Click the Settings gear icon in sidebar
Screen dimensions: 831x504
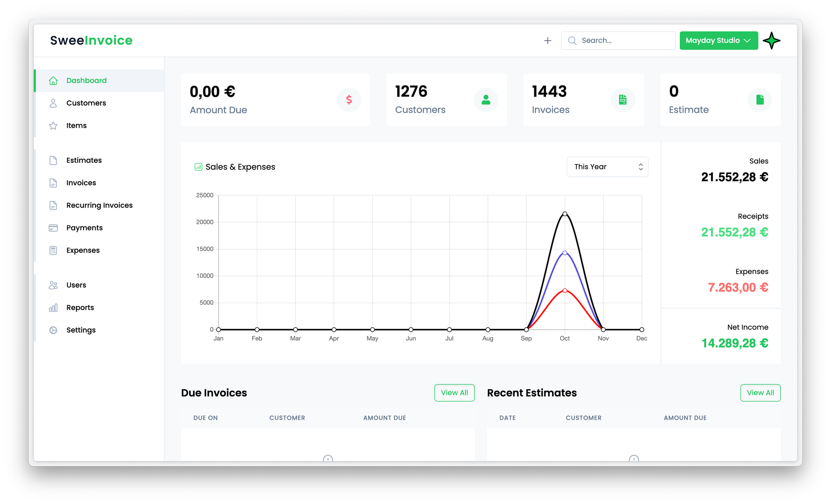[53, 330]
